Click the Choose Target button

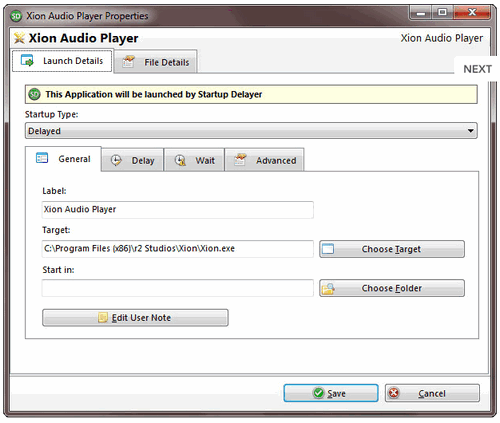coord(392,249)
